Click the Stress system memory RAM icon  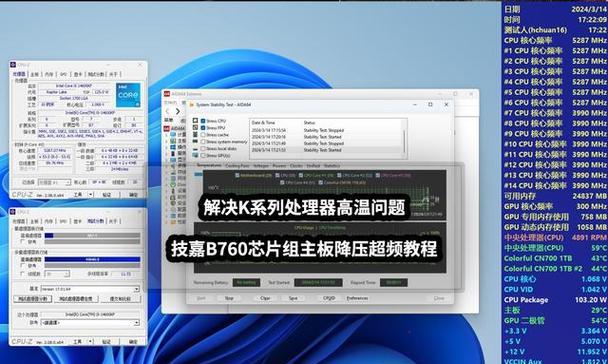pyautogui.click(x=195, y=141)
